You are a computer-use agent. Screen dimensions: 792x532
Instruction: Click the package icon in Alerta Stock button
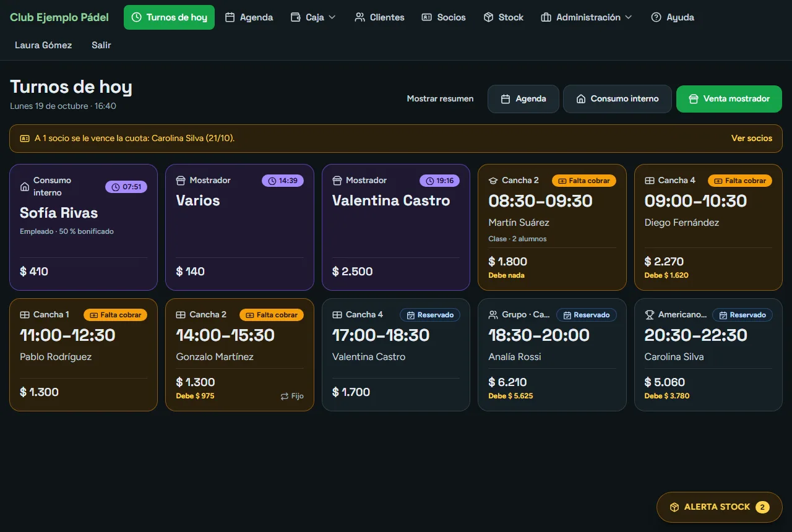point(674,507)
